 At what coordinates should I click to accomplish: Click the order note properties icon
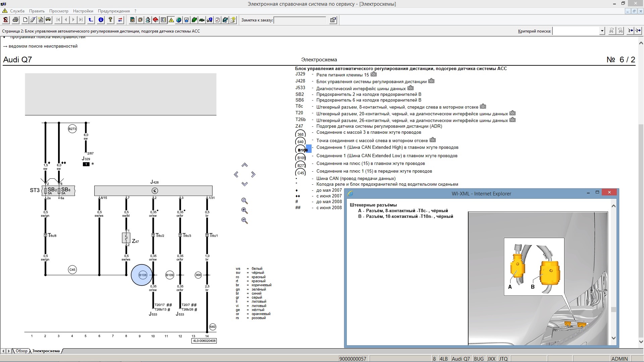333,20
